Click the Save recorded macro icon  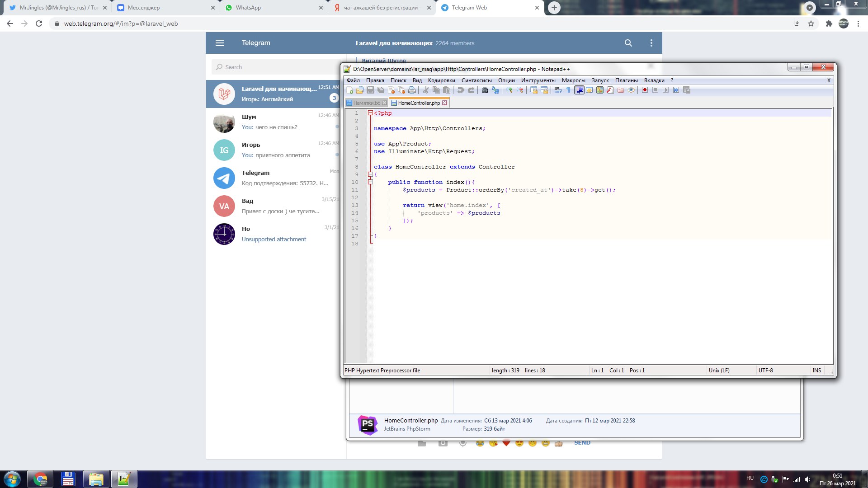(686, 90)
